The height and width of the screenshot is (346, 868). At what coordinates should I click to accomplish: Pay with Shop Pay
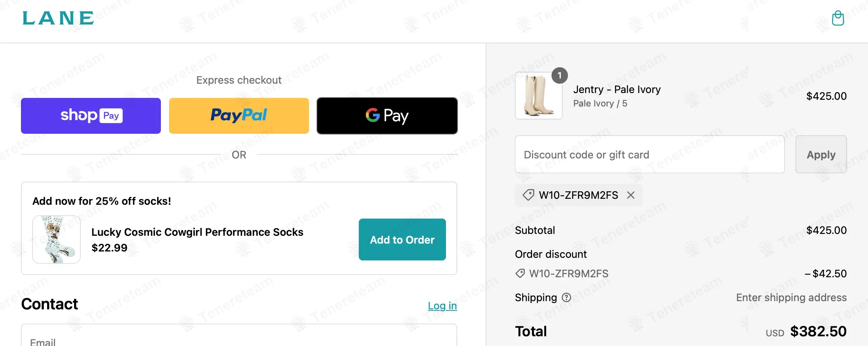coord(91,116)
